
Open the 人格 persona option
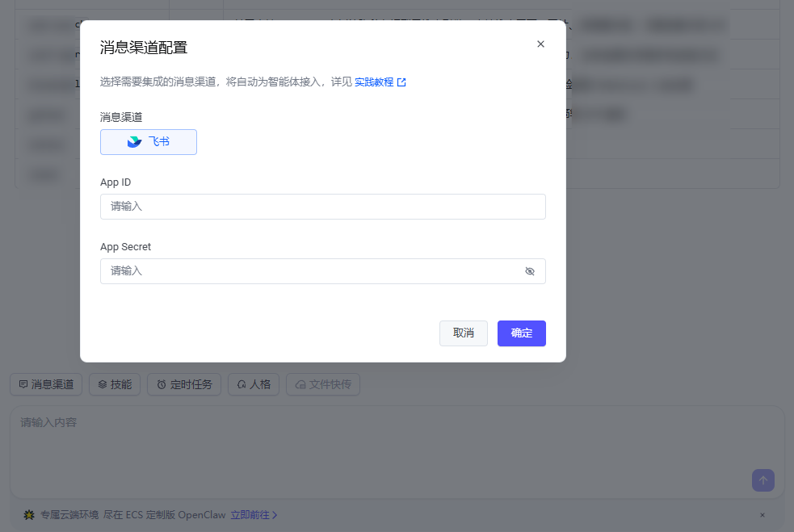(254, 385)
